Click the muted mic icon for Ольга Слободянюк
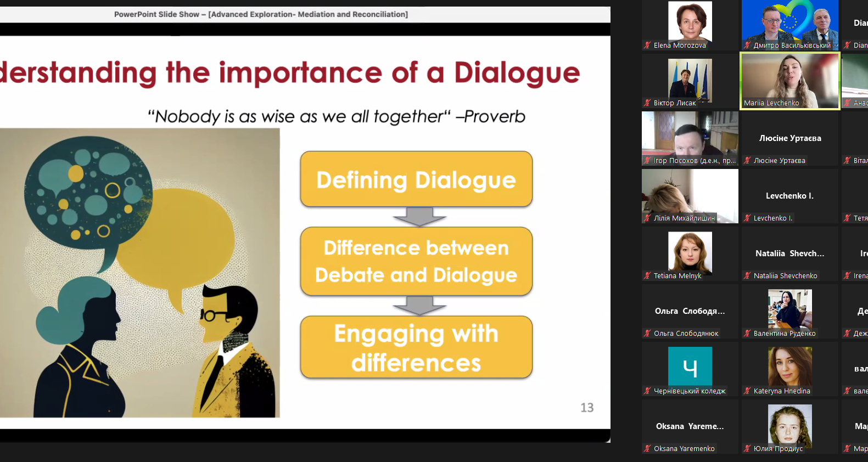Image resolution: width=868 pixels, height=462 pixels. coord(648,334)
